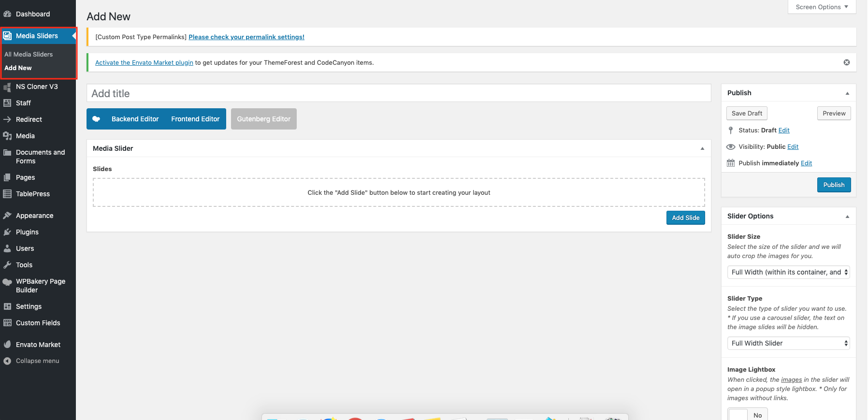Collapse the Publish panel
This screenshot has height=420, width=868.
coord(847,93)
